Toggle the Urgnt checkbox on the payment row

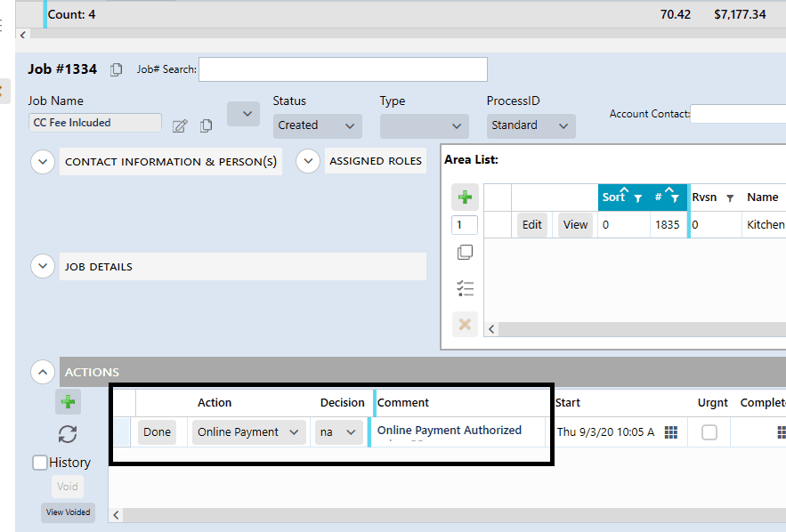(x=709, y=431)
